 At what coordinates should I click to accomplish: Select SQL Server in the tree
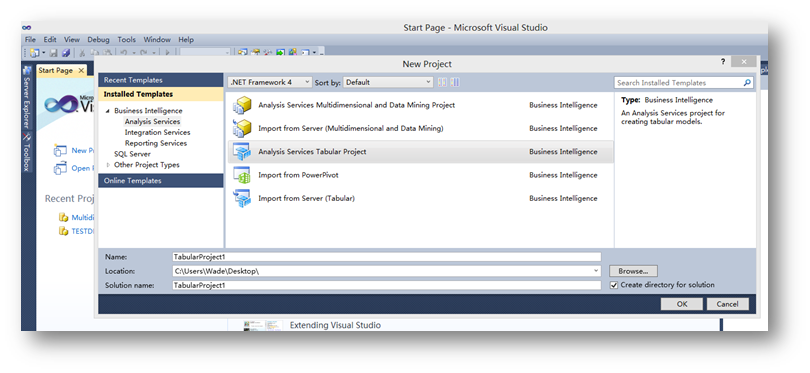click(133, 154)
